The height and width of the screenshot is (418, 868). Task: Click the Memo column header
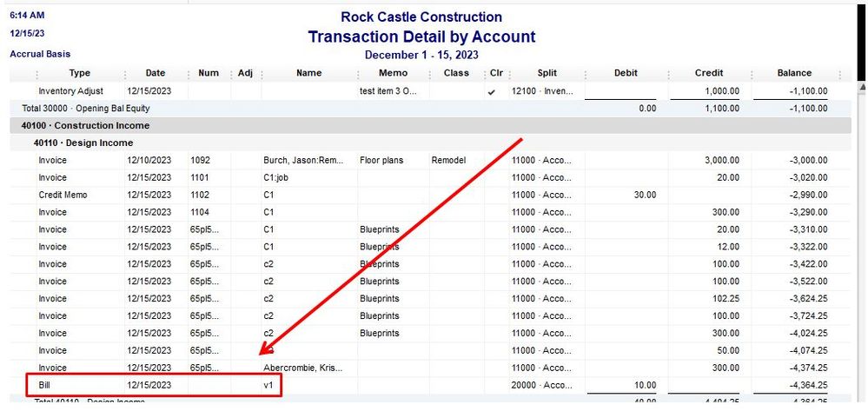pyautogui.click(x=393, y=73)
